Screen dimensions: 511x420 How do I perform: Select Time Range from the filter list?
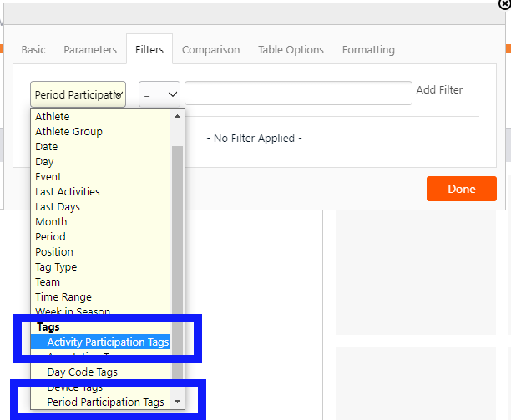(x=63, y=296)
